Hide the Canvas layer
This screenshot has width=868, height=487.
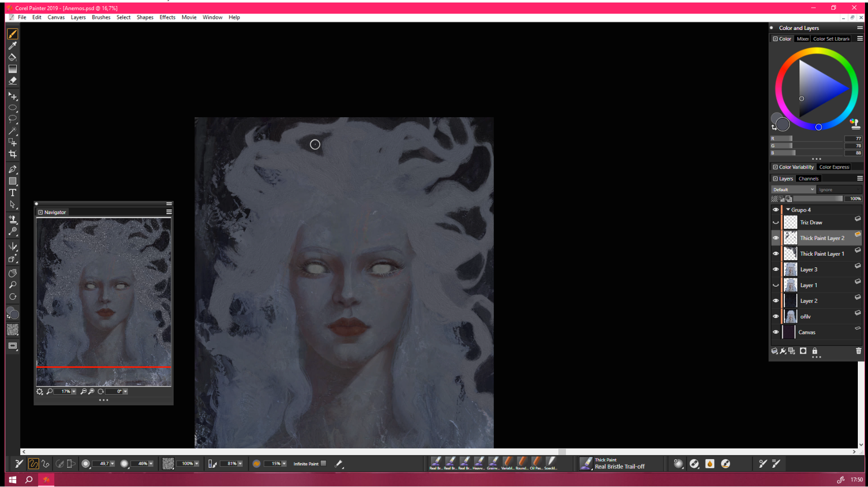click(x=776, y=332)
